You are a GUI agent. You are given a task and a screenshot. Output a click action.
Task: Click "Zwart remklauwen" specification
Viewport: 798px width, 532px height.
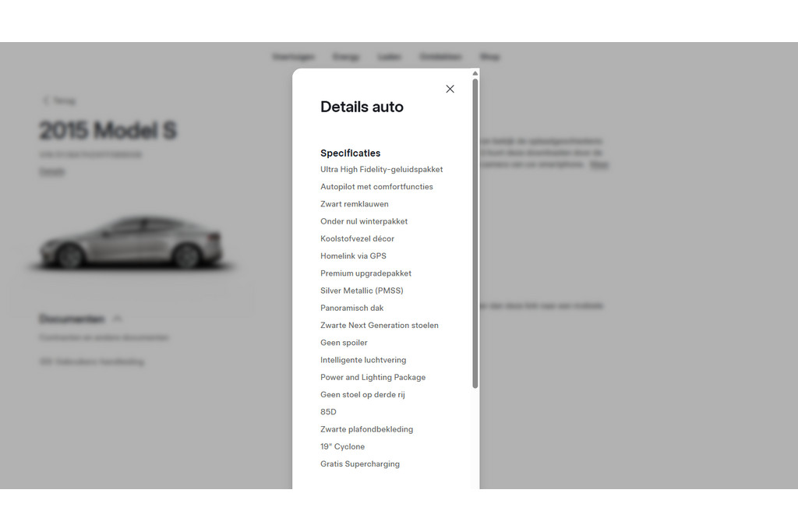[x=355, y=204]
